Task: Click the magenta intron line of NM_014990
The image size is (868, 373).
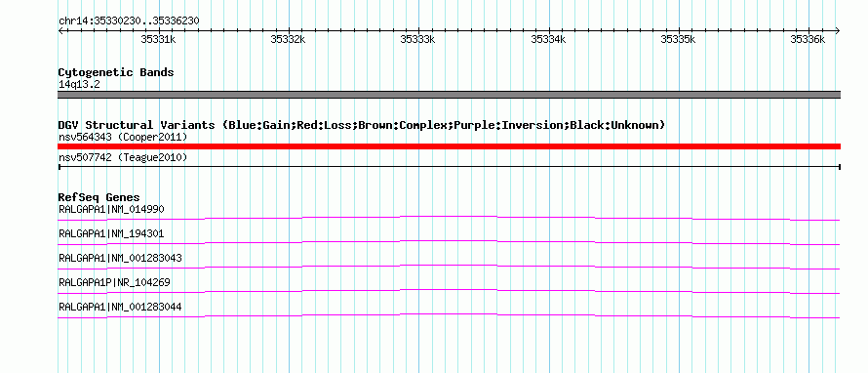Action: pyautogui.click(x=449, y=218)
